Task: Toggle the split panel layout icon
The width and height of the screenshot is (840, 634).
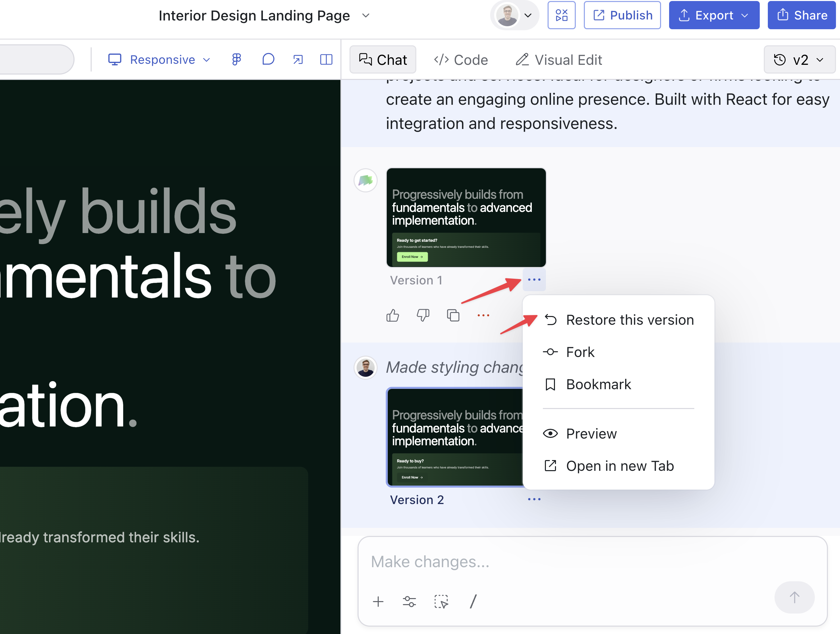Action: pos(326,59)
